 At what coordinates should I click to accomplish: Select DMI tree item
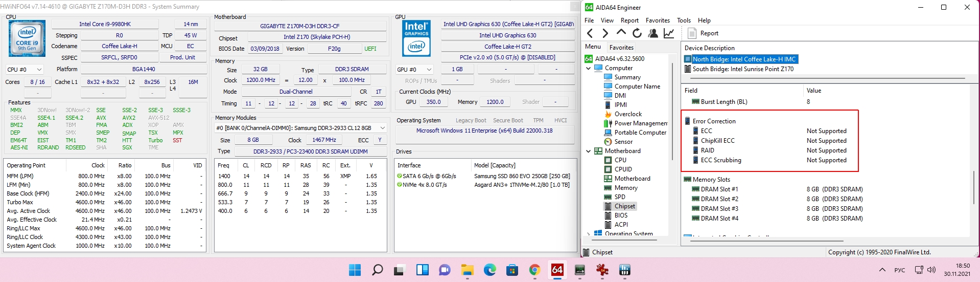(615, 96)
